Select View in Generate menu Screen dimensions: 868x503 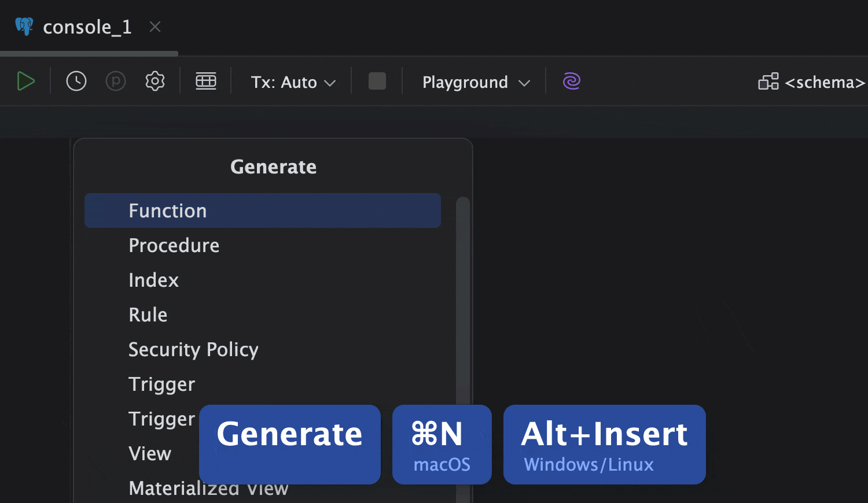(x=150, y=453)
